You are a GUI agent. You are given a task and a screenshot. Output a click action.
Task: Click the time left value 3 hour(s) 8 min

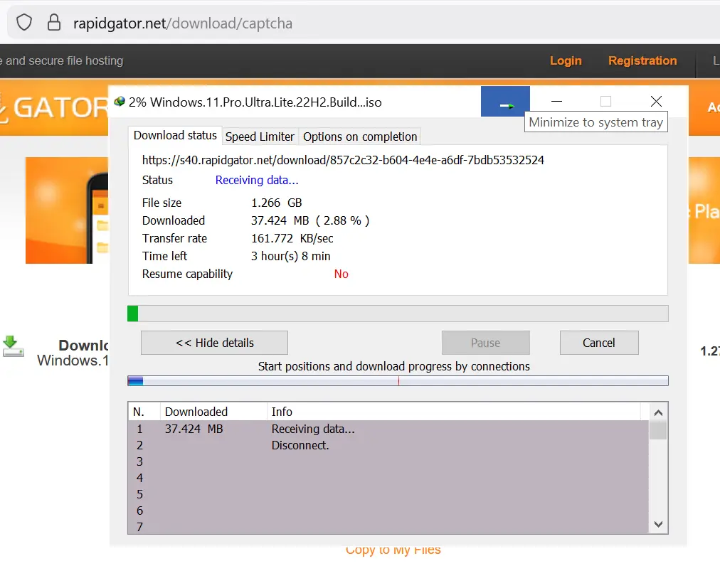point(291,256)
